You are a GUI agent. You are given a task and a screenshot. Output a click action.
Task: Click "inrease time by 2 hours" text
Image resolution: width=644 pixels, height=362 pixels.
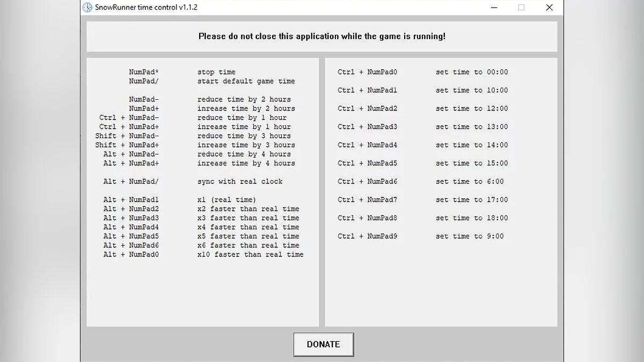pyautogui.click(x=246, y=108)
